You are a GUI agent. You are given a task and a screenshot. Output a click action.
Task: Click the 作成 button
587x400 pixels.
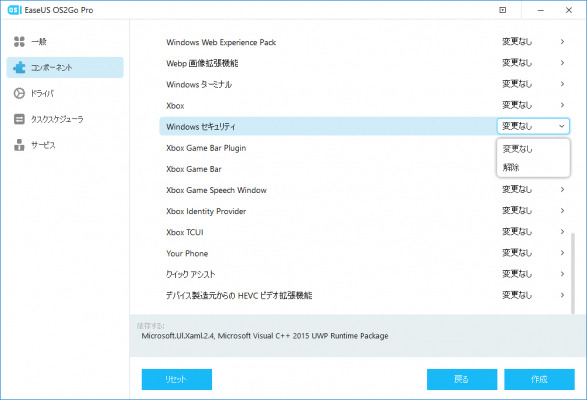click(539, 379)
